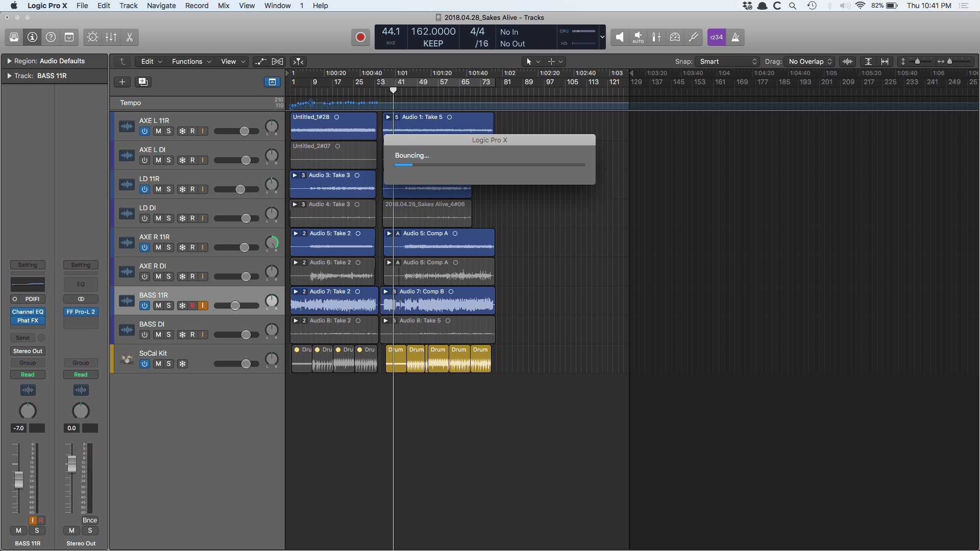
Task: Adjust the BASS 11R track volume slider
Action: [235, 306]
